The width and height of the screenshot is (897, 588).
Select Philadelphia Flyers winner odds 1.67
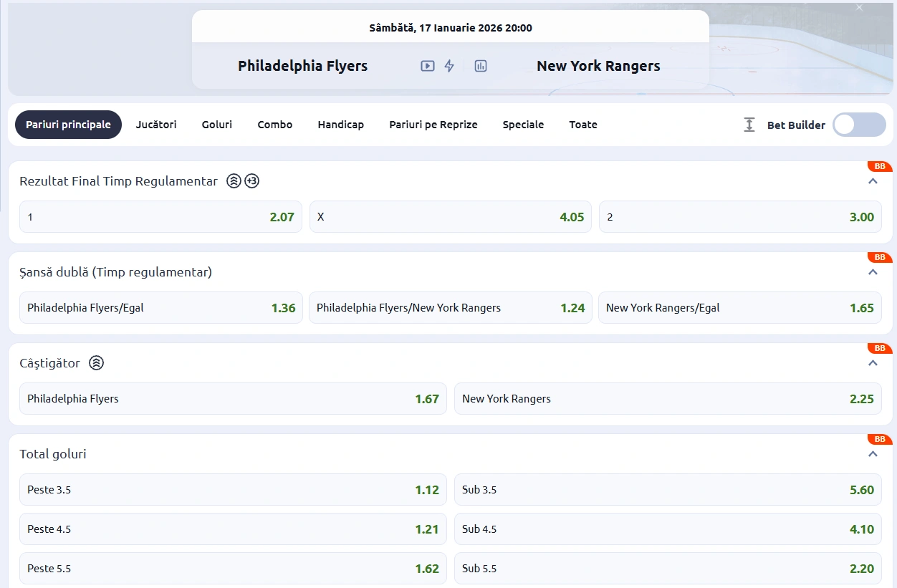point(233,399)
